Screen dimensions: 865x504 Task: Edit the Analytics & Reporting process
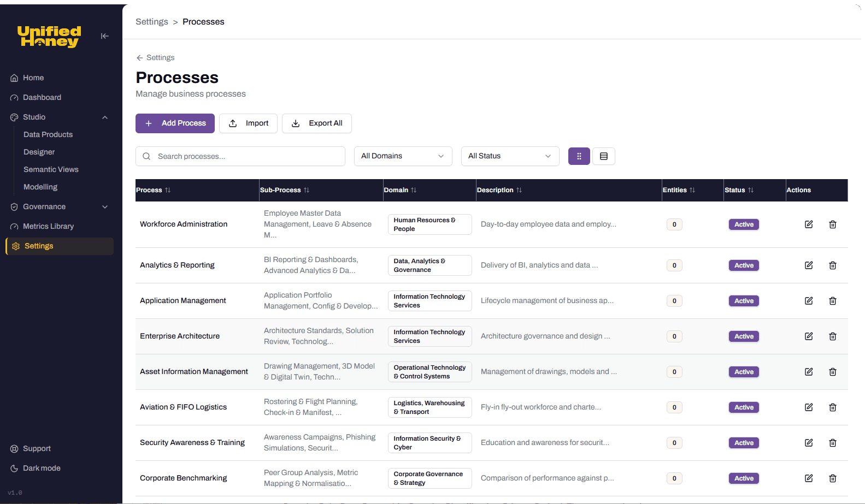tap(809, 265)
